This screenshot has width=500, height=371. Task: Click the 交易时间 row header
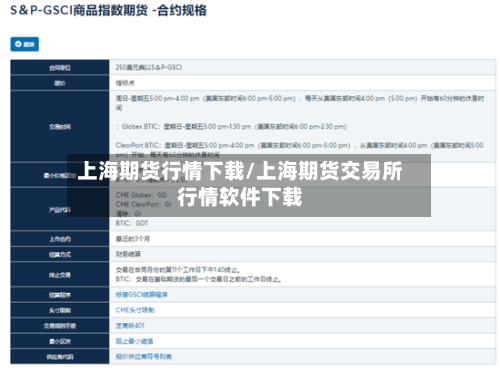(60, 127)
